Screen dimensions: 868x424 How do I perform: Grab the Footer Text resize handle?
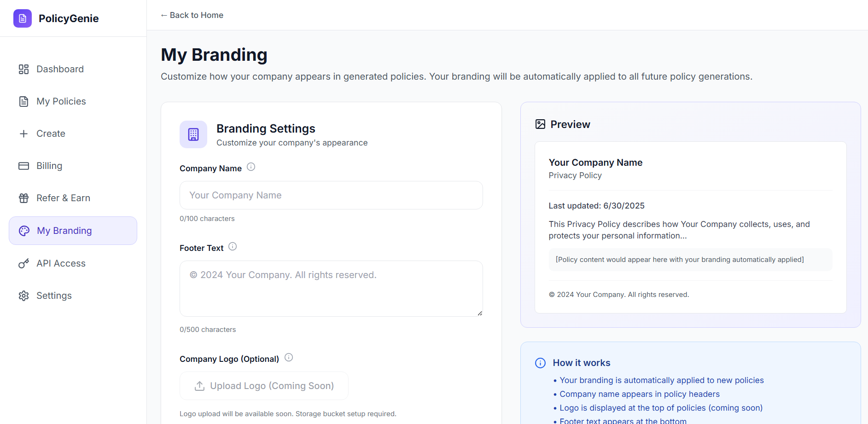coord(480,314)
